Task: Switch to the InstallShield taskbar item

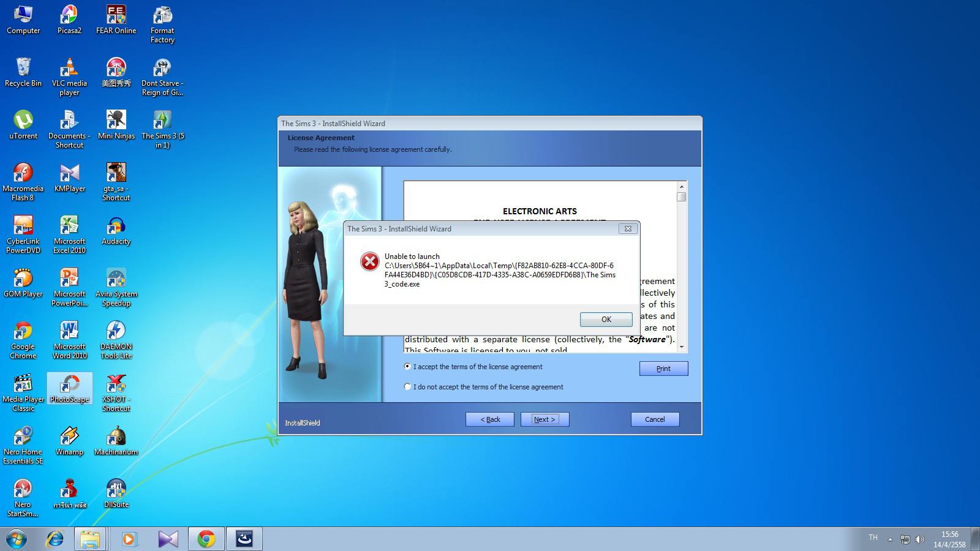Action: [x=244, y=539]
